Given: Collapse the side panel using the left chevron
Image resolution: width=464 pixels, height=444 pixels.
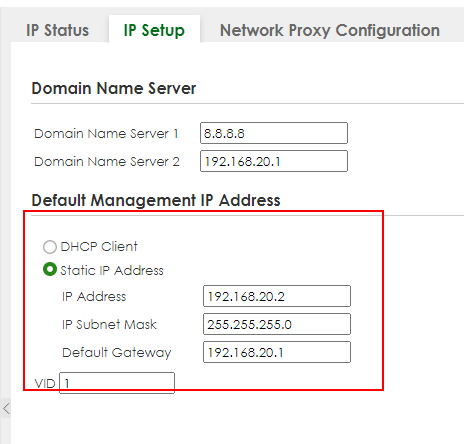Looking at the screenshot, I should coord(6,408).
